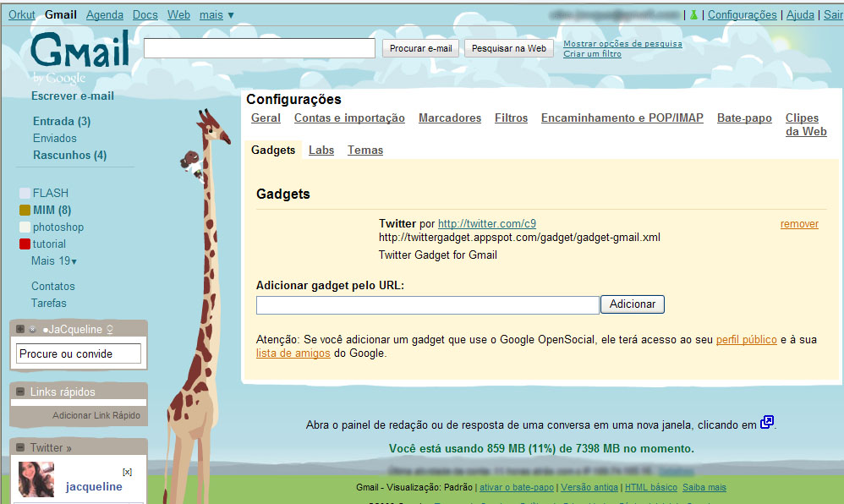Close the jacqueline Twitter profile [x]
844x504 pixels.
click(x=127, y=472)
